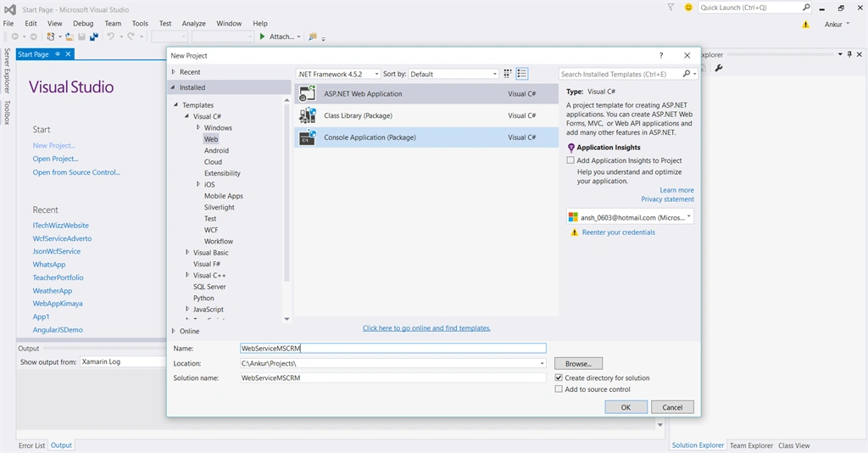The image size is (868, 453).
Task: Open the New Project dialog help icon
Action: (x=661, y=55)
